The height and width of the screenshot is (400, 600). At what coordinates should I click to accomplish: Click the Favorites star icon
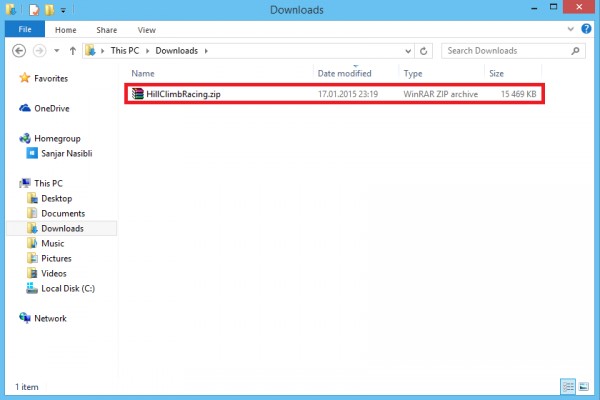(25, 78)
